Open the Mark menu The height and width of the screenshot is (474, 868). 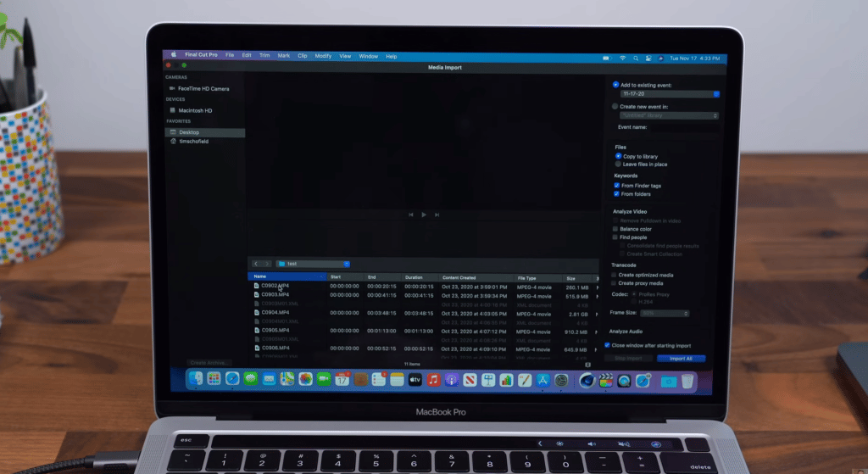click(283, 55)
